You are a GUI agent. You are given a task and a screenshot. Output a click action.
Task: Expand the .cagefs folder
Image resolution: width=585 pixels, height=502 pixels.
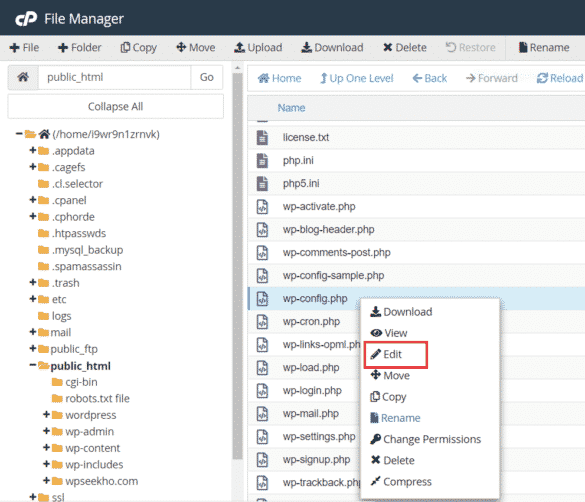coord(33,166)
